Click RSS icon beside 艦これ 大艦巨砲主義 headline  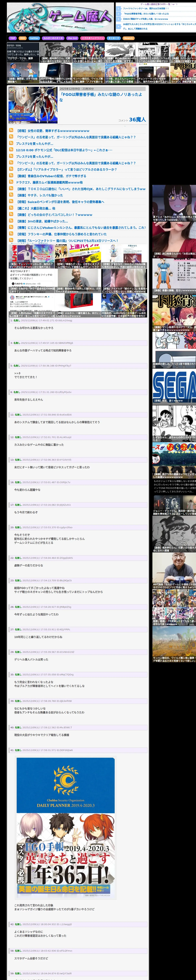tap(11, 208)
